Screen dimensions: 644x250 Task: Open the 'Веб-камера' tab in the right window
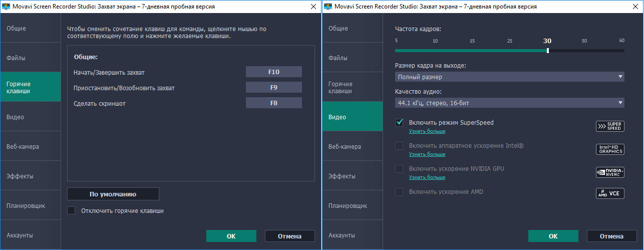click(353, 146)
